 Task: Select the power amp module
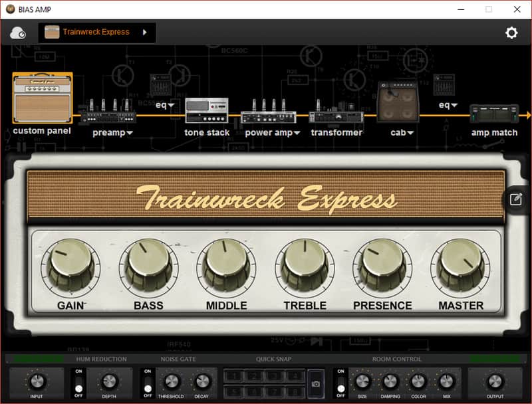click(268, 111)
